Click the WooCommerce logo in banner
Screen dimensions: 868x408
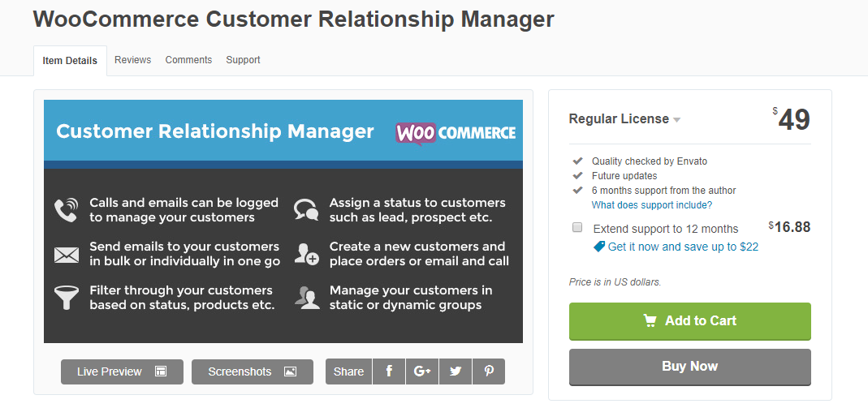[x=456, y=132]
